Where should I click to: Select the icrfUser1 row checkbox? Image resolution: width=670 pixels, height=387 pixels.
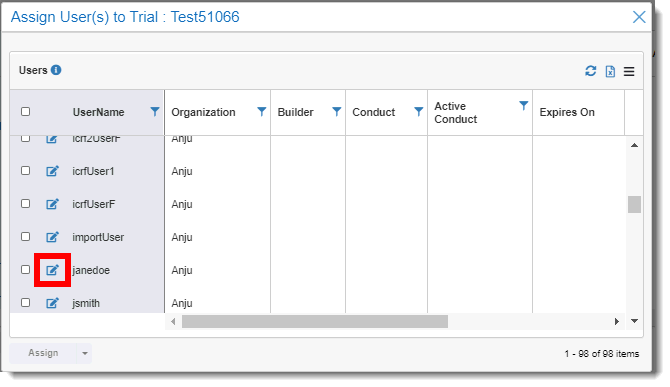pyautogui.click(x=26, y=170)
